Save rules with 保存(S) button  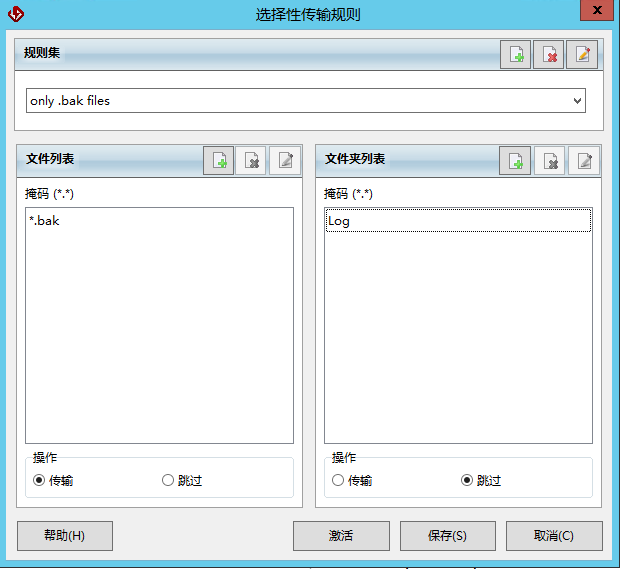pos(448,536)
